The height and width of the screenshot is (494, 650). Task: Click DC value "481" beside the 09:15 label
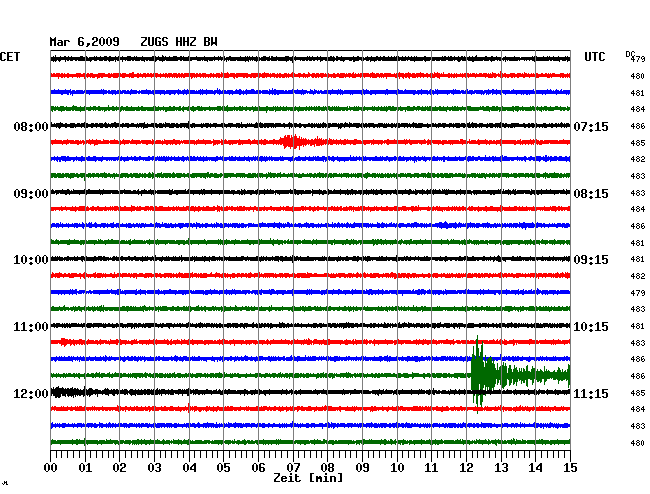638,259
